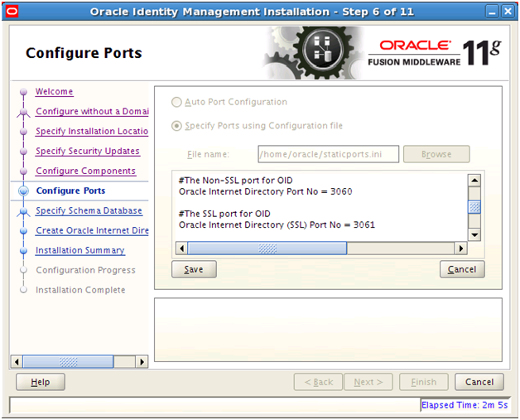Click the Create Oracle Internet Directory step bullet
This screenshot has width=520, height=420.
23,230
